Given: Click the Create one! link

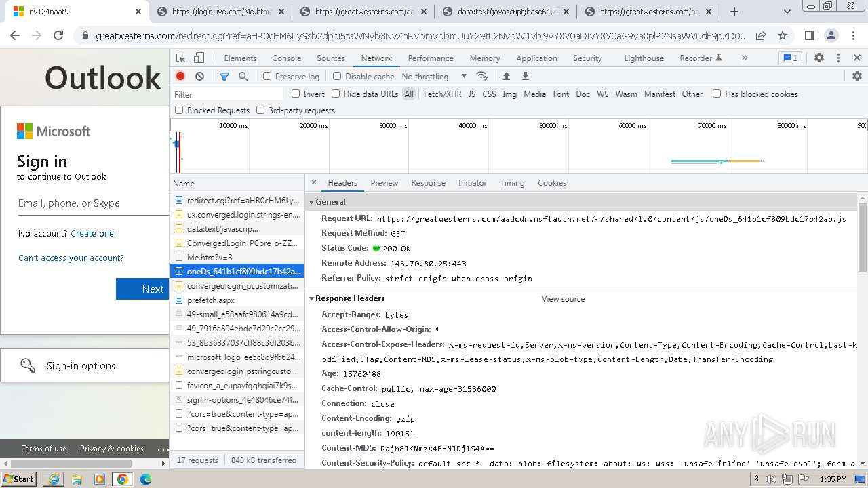Looking at the screenshot, I should [93, 234].
